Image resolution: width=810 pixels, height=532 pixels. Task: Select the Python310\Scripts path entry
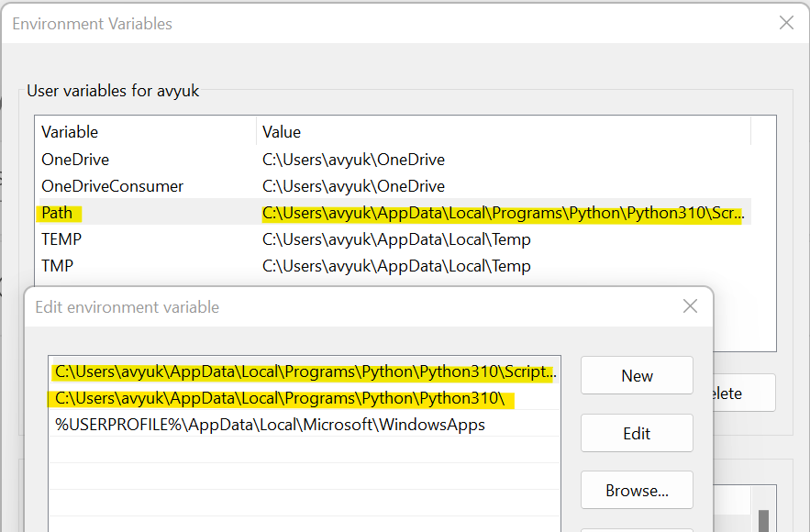tap(305, 372)
